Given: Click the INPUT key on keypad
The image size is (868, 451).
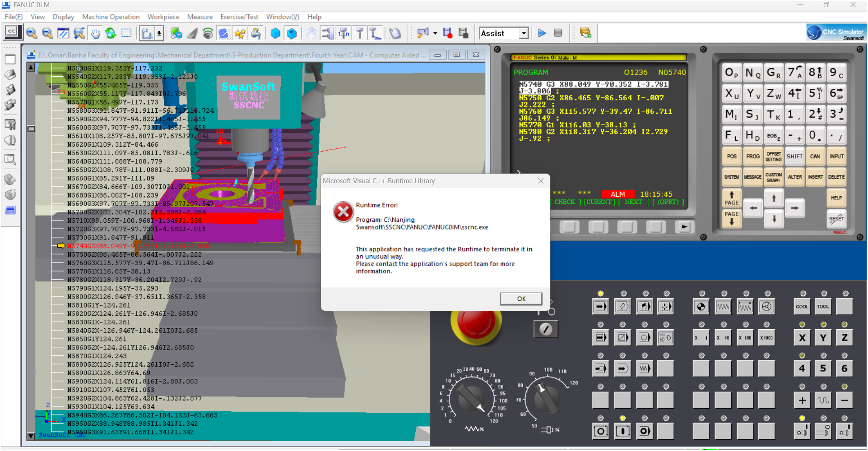Looking at the screenshot, I should click(836, 156).
